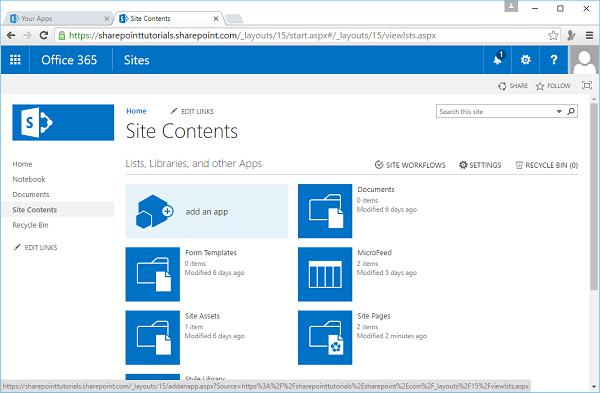600x393 pixels.
Task: Close the Your Apps tab
Action: 106,18
